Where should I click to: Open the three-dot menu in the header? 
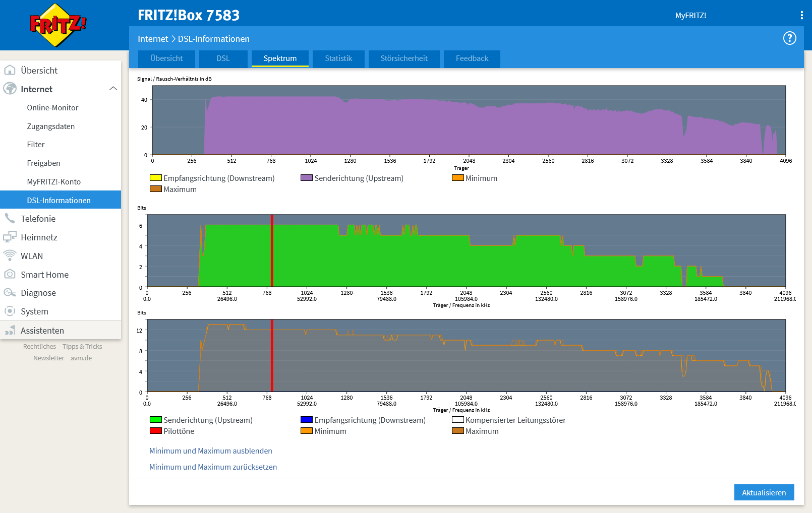pos(801,15)
